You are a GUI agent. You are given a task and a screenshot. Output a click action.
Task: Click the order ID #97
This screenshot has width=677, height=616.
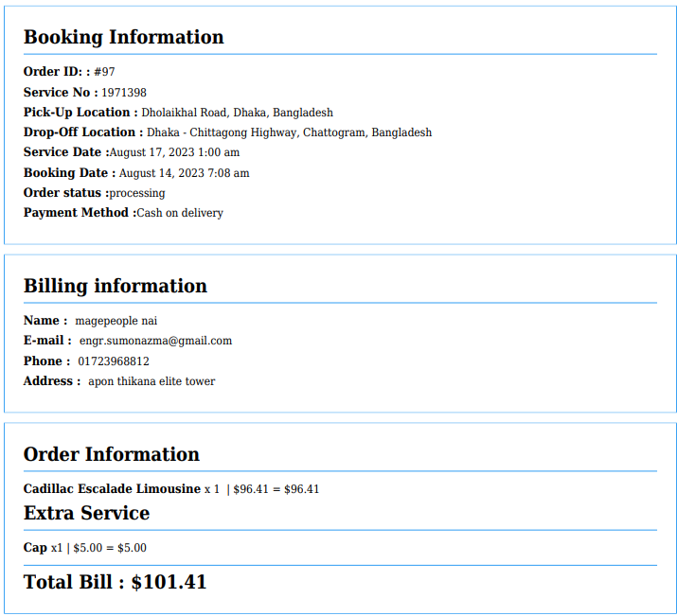click(x=104, y=72)
